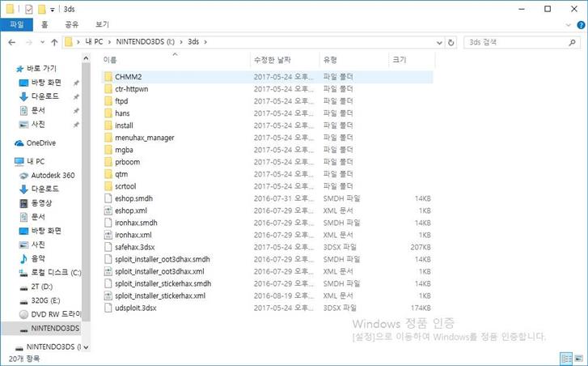Screen dimensions: 588x366
Task: Select the install folder icon
Action: click(108, 126)
